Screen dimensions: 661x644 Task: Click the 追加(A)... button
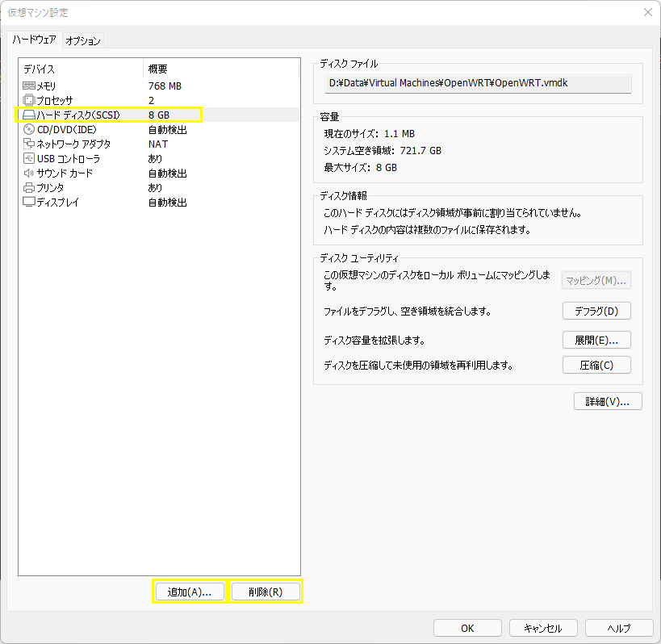tap(190, 592)
